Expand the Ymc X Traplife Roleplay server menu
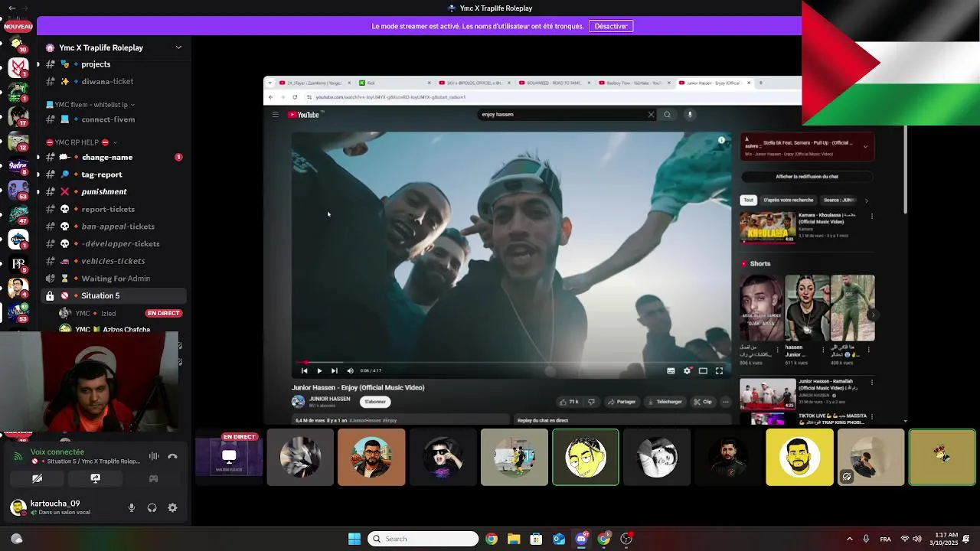Viewport: 980px width, 551px height. tap(178, 47)
